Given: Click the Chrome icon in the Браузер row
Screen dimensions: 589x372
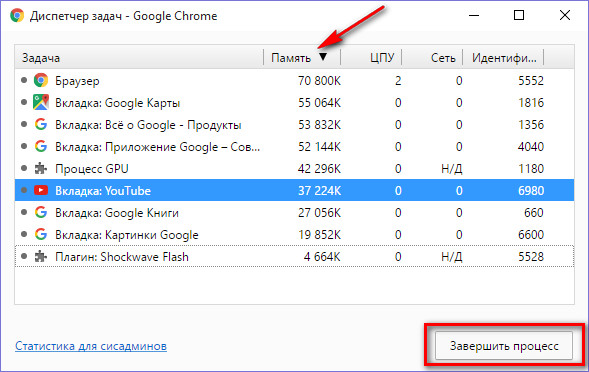Looking at the screenshot, I should pos(41,80).
